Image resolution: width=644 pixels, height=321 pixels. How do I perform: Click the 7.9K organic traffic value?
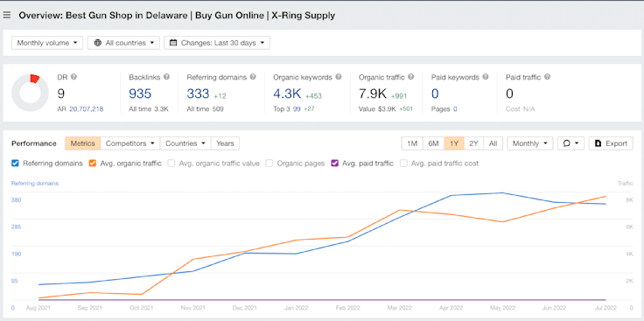pyautogui.click(x=373, y=94)
